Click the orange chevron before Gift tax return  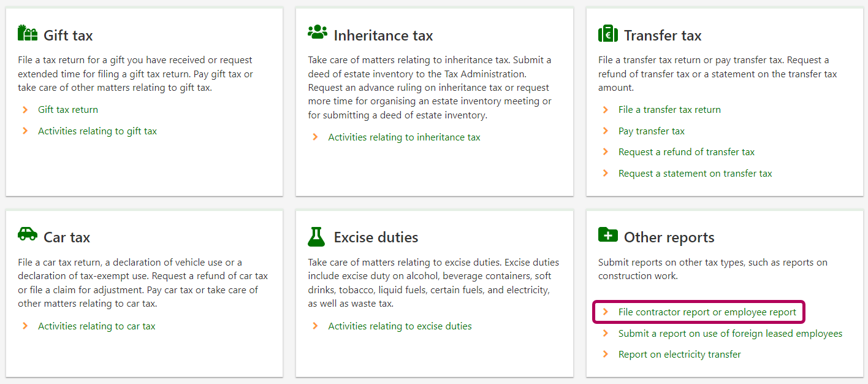pos(25,110)
